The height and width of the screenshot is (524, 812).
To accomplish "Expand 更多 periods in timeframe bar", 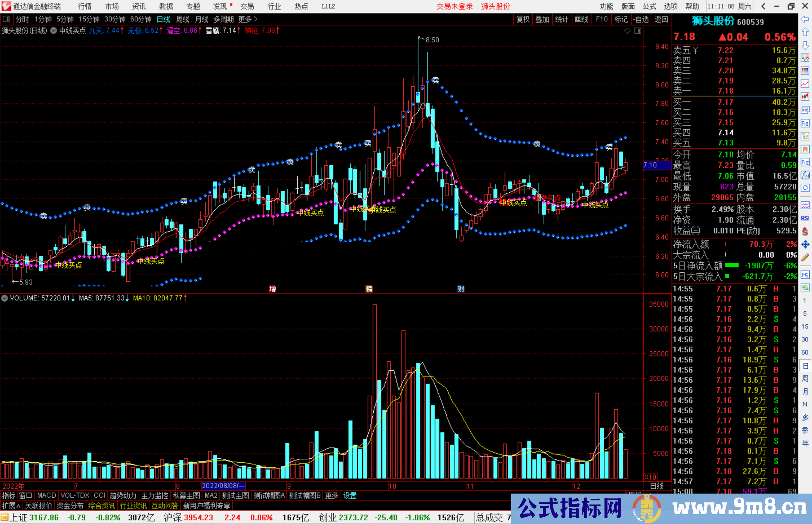I will pos(248,19).
